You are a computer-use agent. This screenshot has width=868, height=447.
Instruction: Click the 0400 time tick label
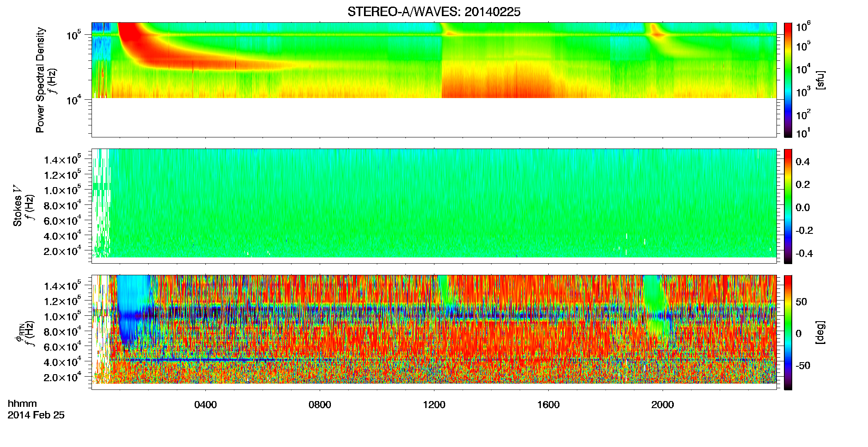(205, 404)
